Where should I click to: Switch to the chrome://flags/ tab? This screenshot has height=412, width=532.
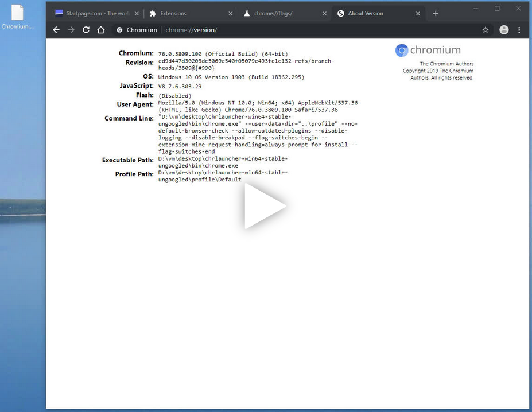[285, 14]
